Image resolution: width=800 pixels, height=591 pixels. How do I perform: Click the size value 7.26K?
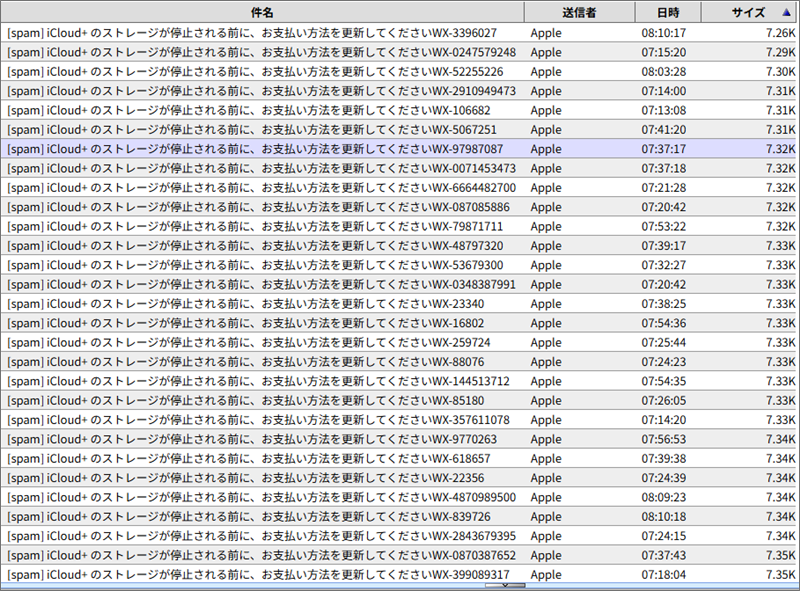point(781,33)
